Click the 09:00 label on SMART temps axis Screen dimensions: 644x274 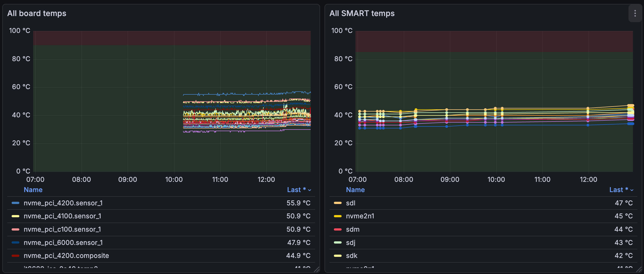(x=450, y=180)
